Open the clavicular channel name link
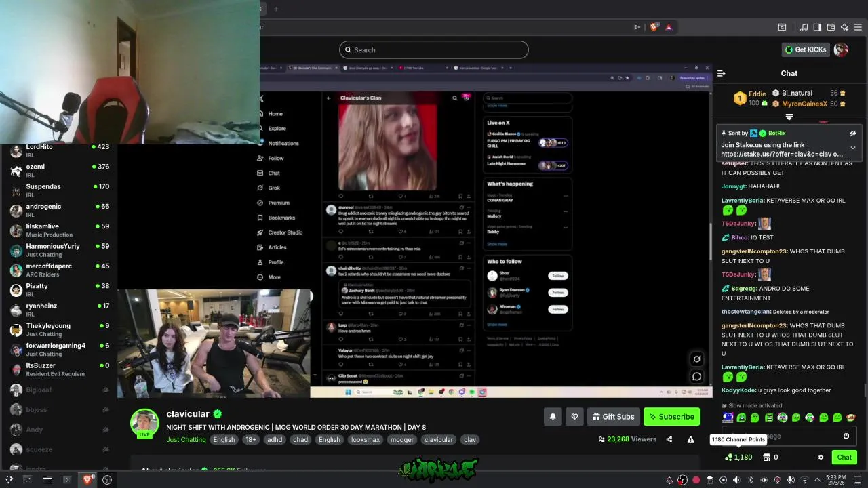Image resolution: width=868 pixels, height=488 pixels. pos(188,414)
